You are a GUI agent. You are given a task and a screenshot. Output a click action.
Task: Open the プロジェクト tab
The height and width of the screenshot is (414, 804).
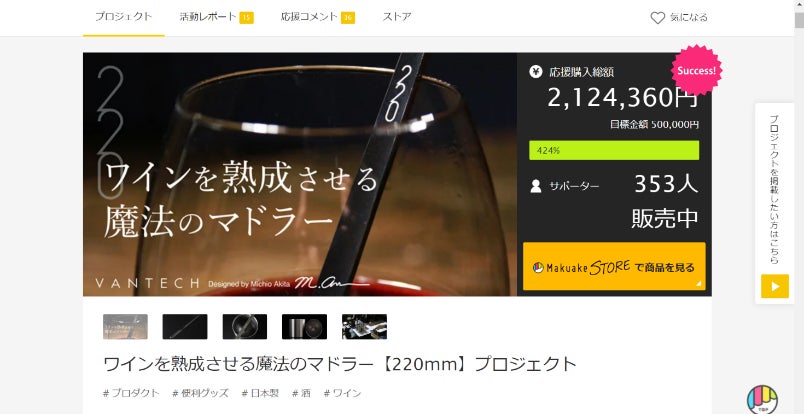click(x=124, y=17)
